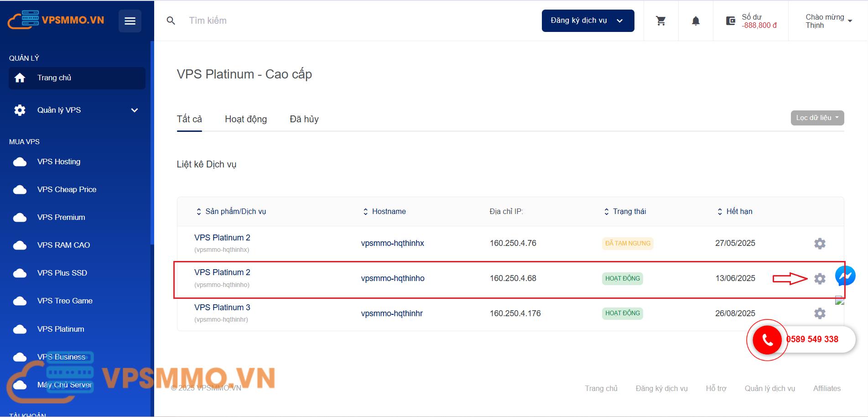Click the wallet balance icon
This screenshot has height=417, width=868.
(731, 21)
